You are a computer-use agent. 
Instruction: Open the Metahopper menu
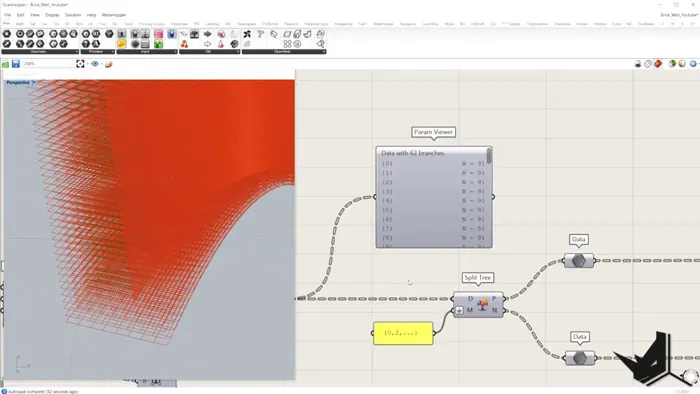click(114, 15)
